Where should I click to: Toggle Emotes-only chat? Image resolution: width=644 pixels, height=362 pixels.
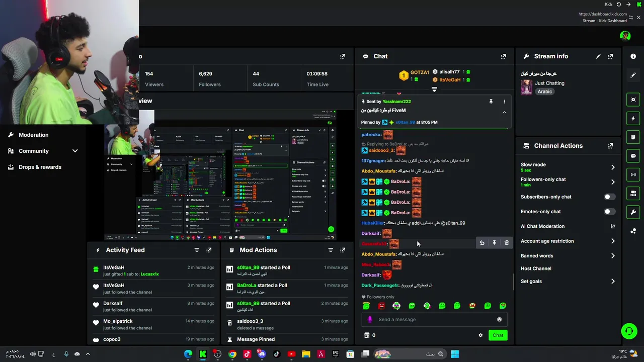(609, 212)
